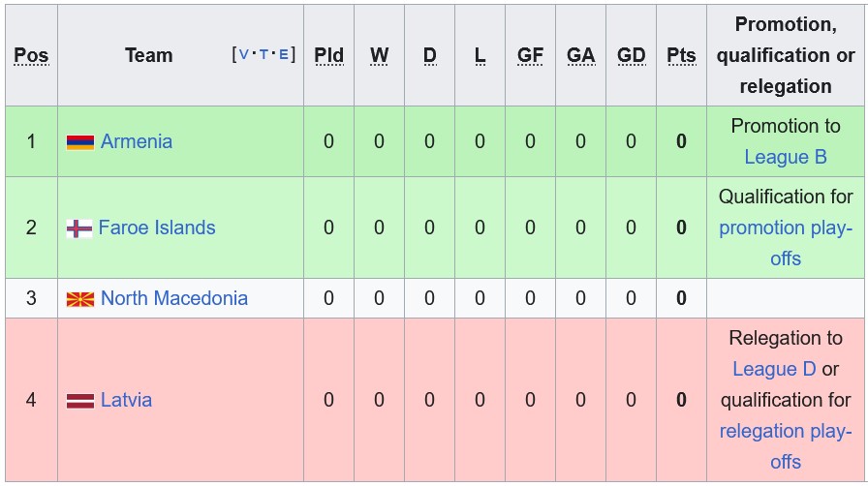Follow the League B link
The image size is (868, 486).
786,157
